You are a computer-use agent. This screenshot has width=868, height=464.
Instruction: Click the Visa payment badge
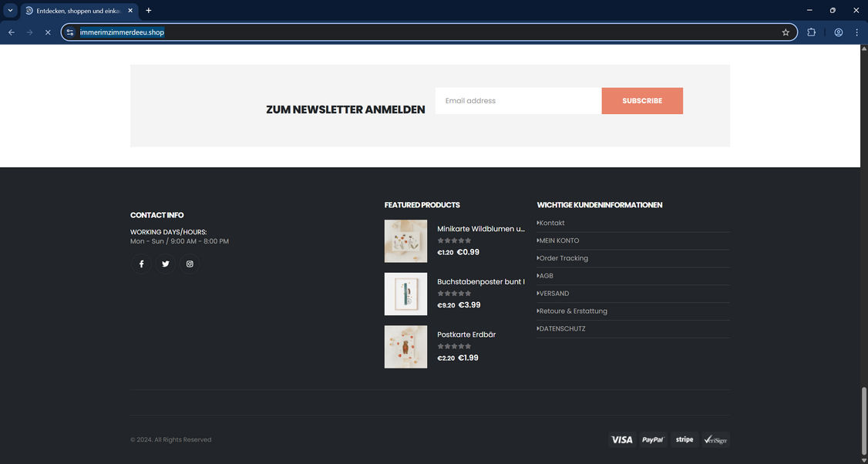click(622, 439)
